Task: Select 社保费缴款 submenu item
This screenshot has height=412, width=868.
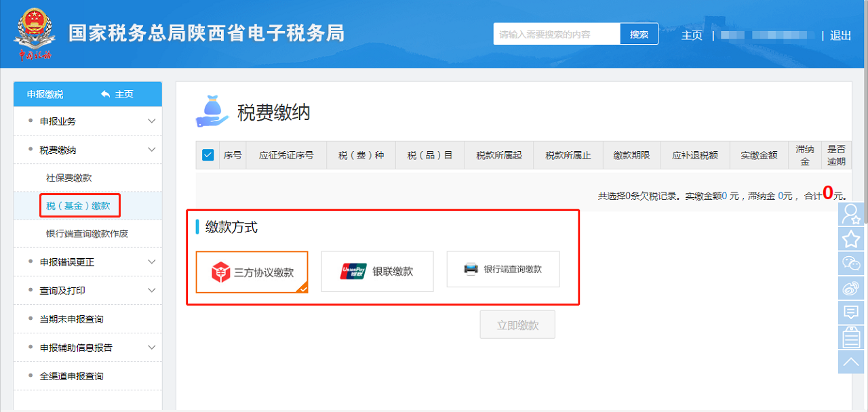Action: pos(87,178)
